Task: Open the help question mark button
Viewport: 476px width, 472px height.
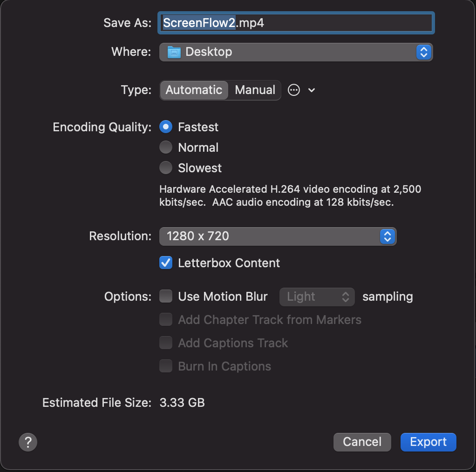Action: click(27, 442)
